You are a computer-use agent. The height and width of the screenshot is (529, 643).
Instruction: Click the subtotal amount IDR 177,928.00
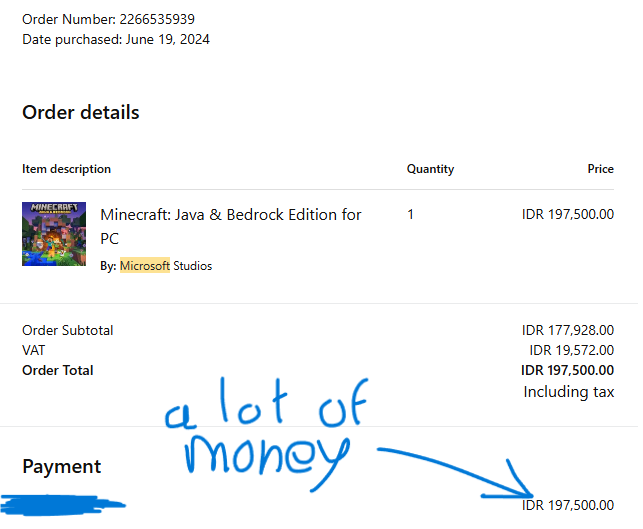pos(568,330)
